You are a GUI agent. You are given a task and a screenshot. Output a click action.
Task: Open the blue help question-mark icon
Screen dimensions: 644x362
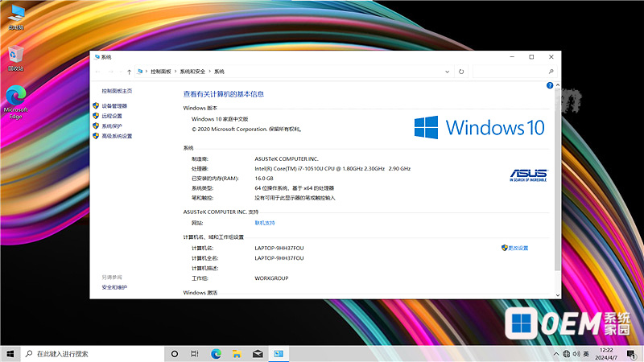point(550,85)
